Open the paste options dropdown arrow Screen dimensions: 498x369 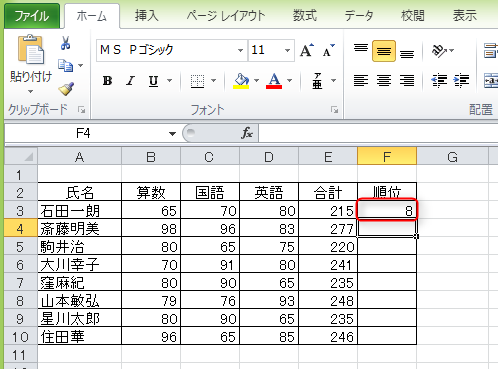31,91
